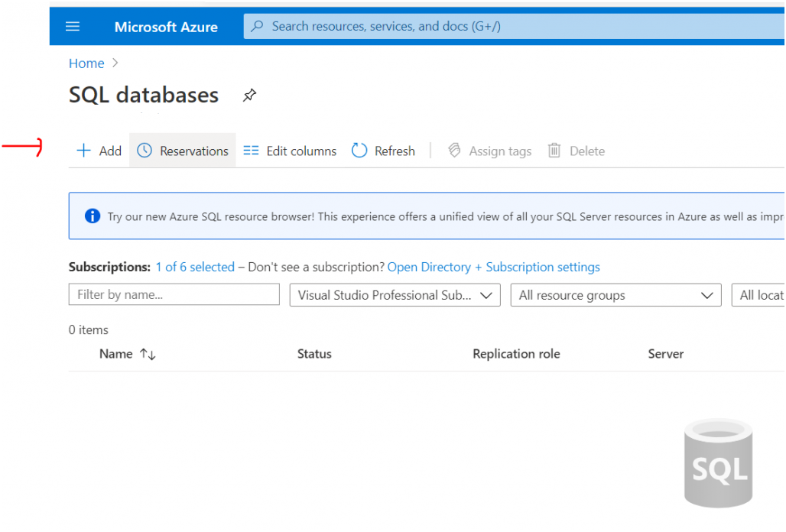Click the info icon in banner

(93, 216)
